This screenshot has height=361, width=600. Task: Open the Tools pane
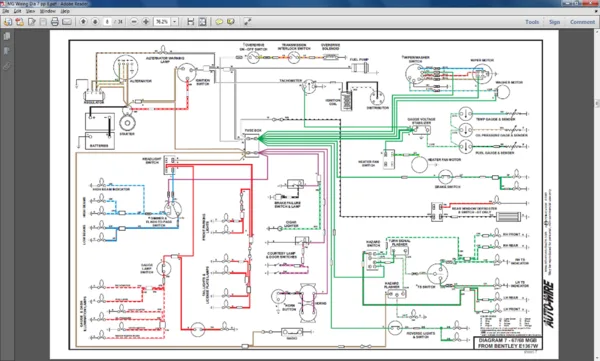(532, 22)
